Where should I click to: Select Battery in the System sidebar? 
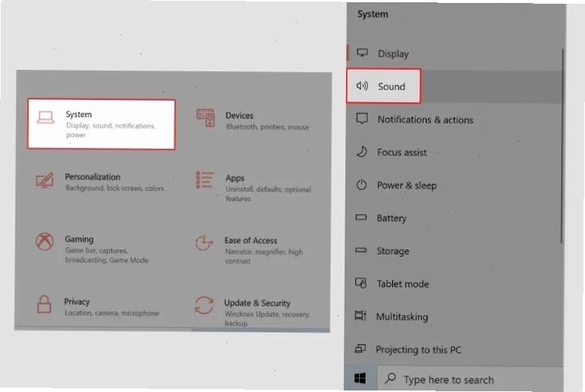(454, 218)
